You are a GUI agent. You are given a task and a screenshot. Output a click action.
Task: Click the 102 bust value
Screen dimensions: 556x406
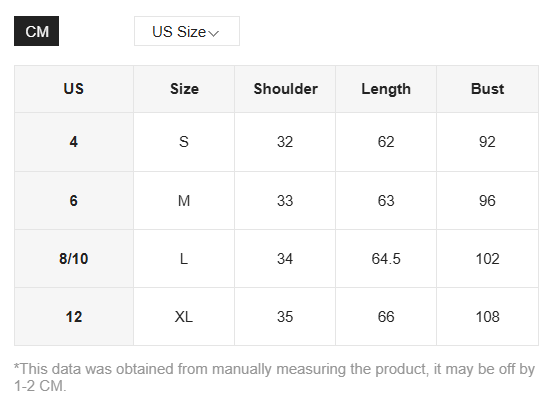488,258
